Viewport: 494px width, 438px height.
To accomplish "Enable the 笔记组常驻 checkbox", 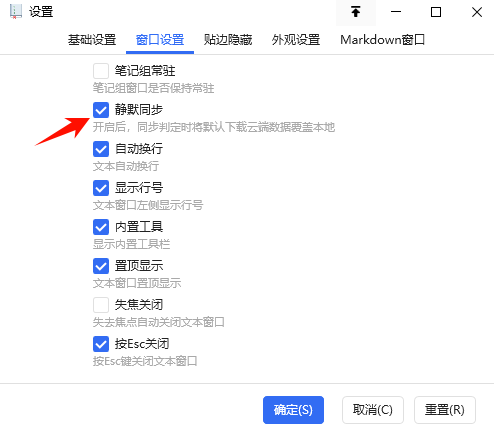I will pos(101,71).
